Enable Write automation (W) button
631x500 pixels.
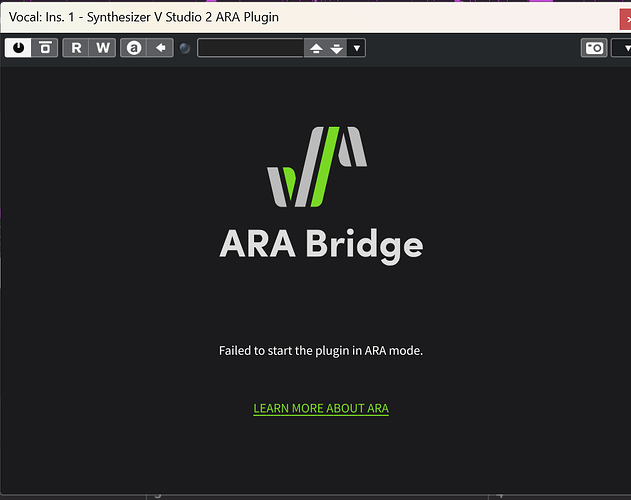(x=103, y=48)
